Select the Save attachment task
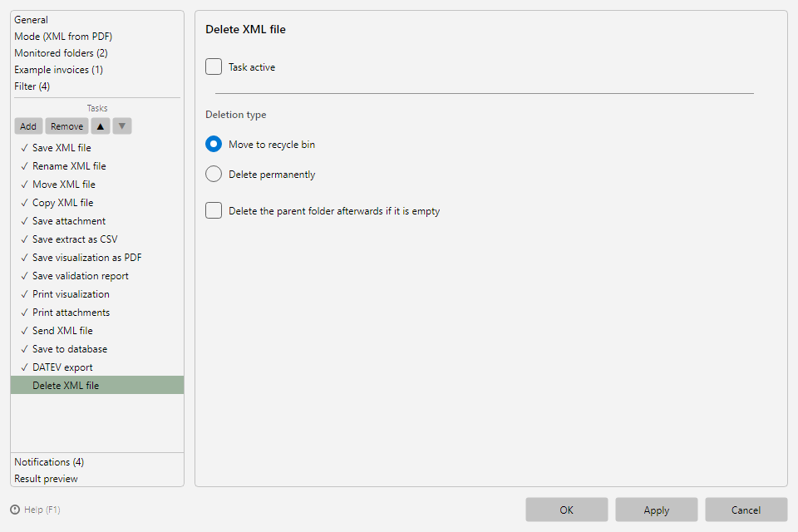Screen dimensions: 798x532 tap(96, 221)
